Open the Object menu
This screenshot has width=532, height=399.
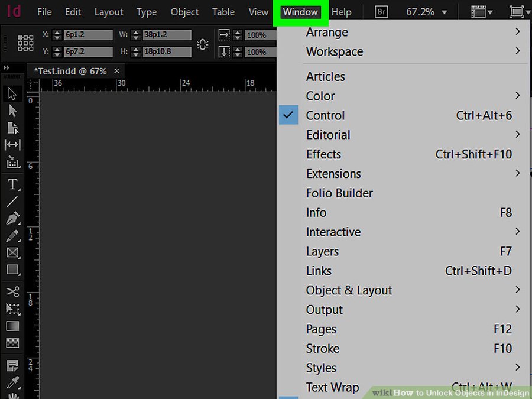click(184, 12)
